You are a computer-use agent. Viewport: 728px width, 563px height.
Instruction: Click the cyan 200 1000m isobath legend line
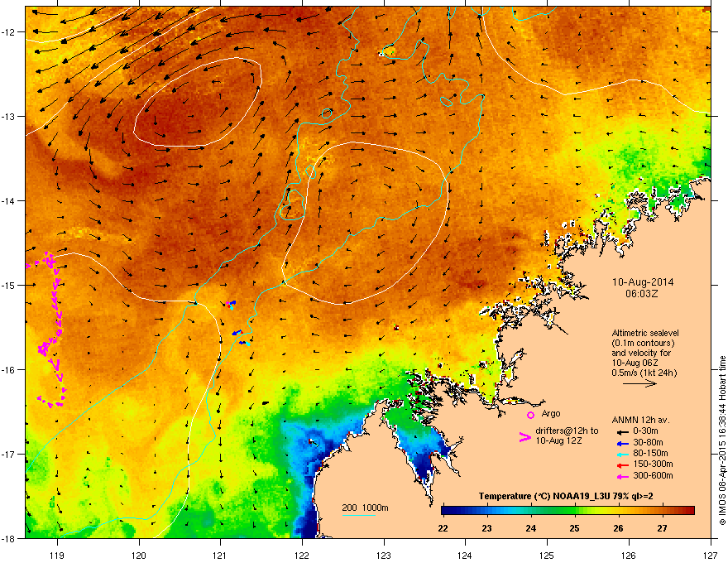(x=358, y=515)
